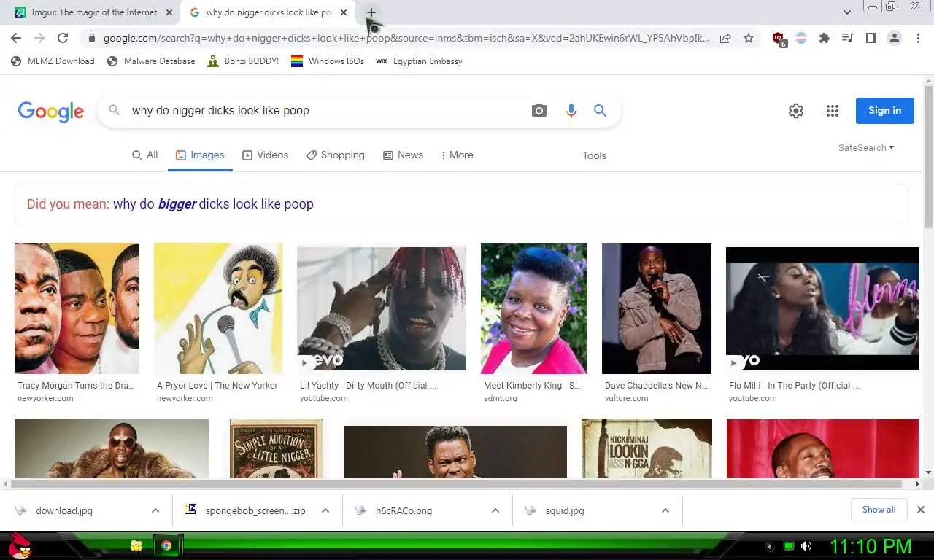The width and height of the screenshot is (934, 560).
Task: Open the Extensions puzzle piece menu
Action: click(x=825, y=38)
